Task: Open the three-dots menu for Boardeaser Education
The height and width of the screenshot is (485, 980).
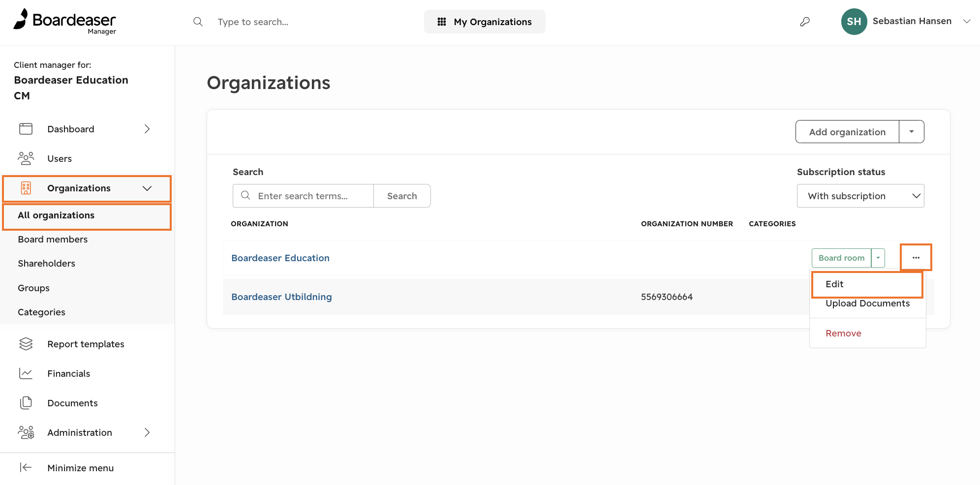Action: [x=916, y=258]
